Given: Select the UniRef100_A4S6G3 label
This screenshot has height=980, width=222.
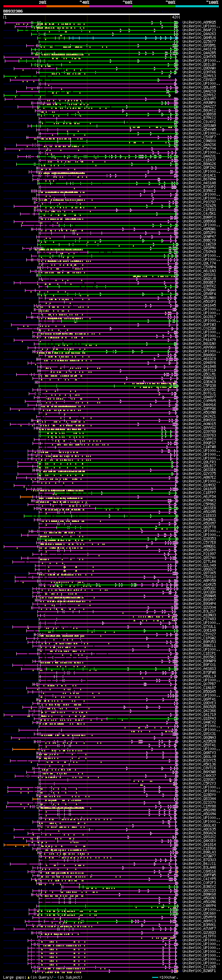Looking at the screenshot, I should tap(199, 669).
